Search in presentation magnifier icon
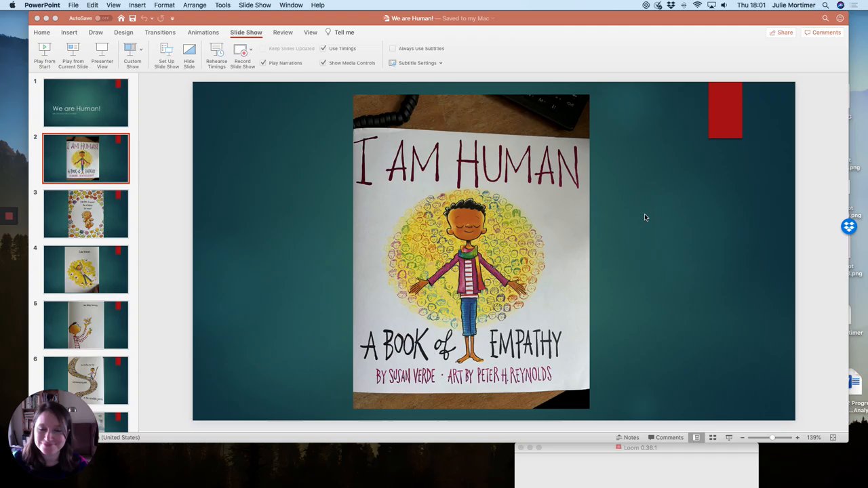This screenshot has width=868, height=488. (x=825, y=18)
